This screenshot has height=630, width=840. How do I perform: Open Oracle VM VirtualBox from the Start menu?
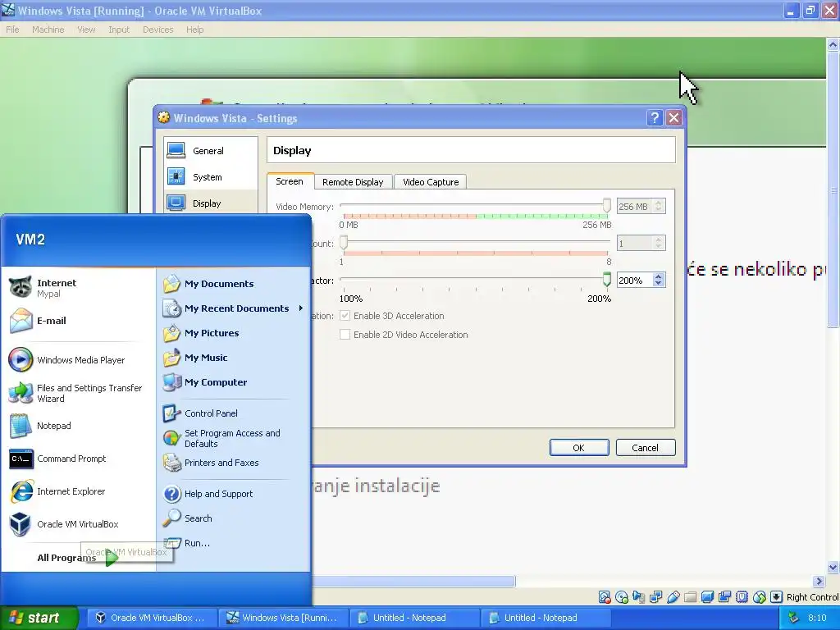[x=78, y=524]
